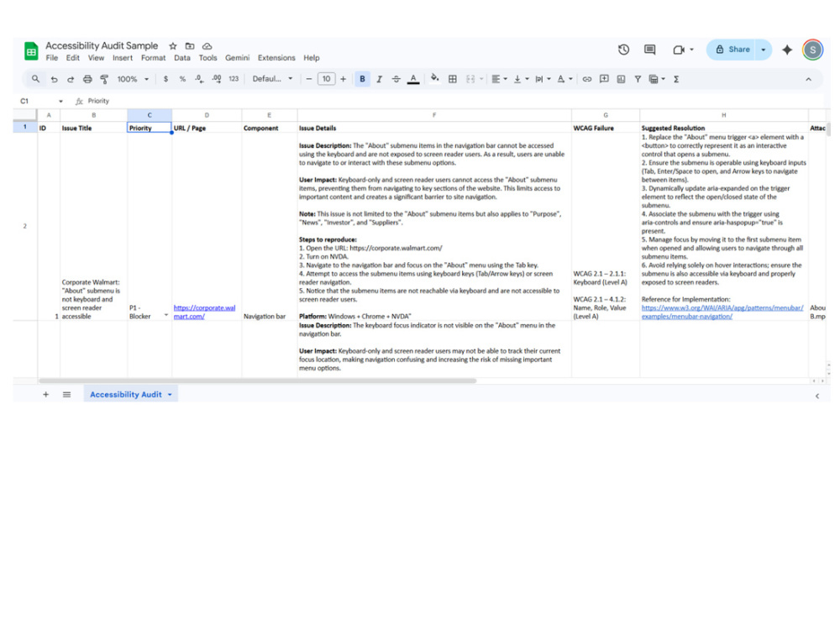
Task: Format as currency
Action: (165, 79)
